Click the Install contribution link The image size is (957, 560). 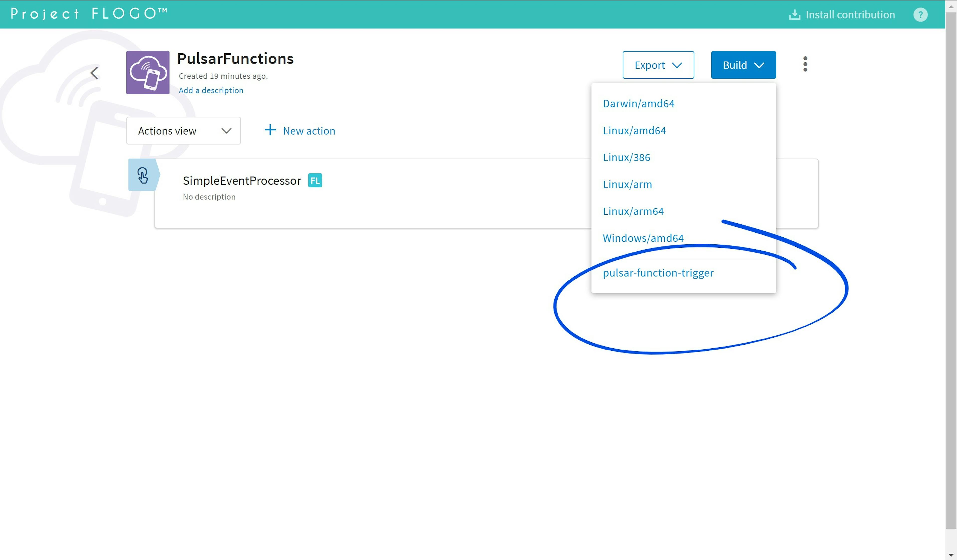coord(850,15)
